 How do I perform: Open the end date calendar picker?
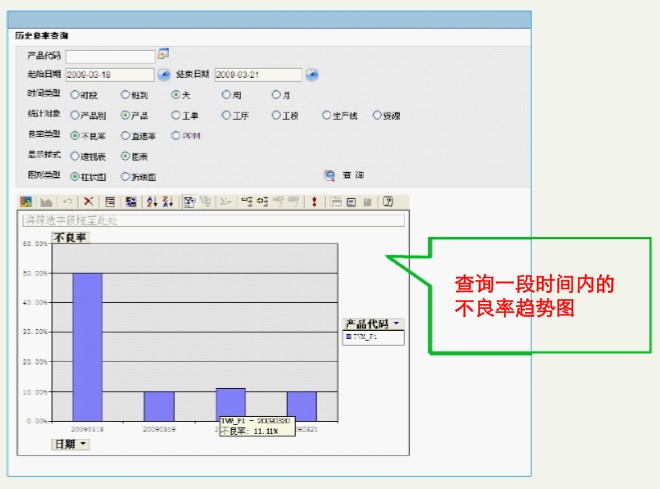pos(312,75)
